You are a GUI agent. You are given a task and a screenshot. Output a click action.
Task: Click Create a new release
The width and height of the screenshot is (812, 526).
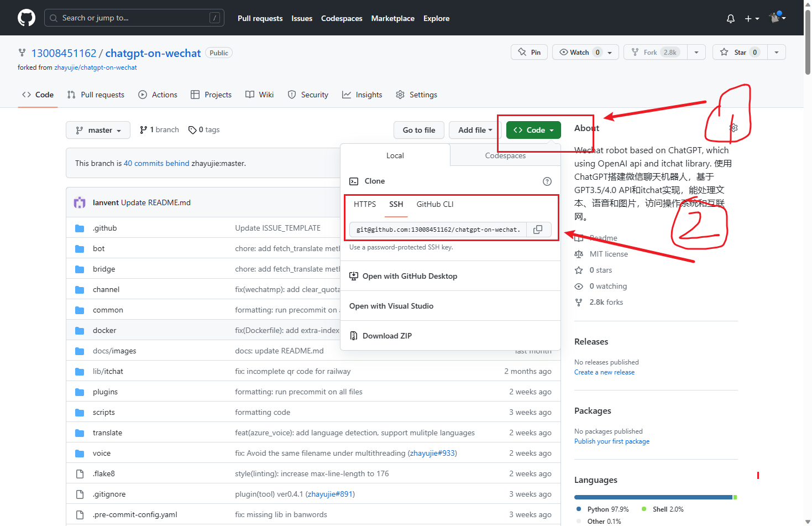604,372
